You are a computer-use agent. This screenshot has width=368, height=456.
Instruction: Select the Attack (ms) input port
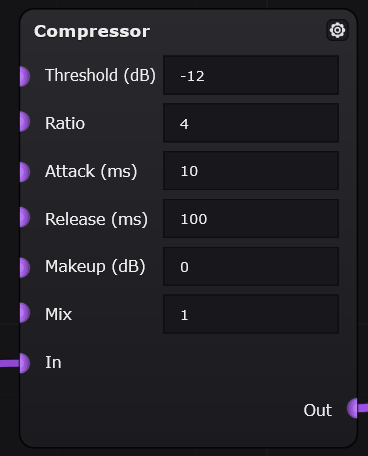(x=25, y=172)
